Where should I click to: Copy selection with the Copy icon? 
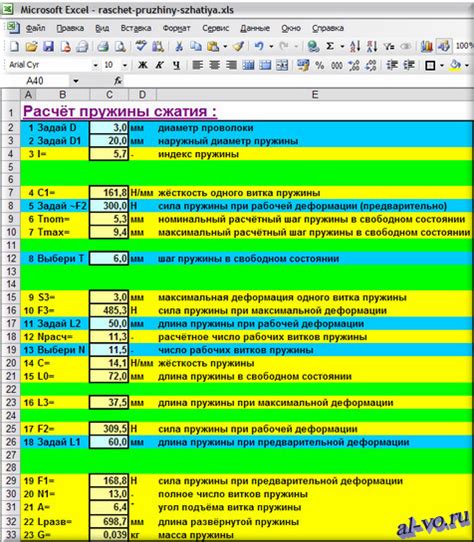tap(196, 46)
